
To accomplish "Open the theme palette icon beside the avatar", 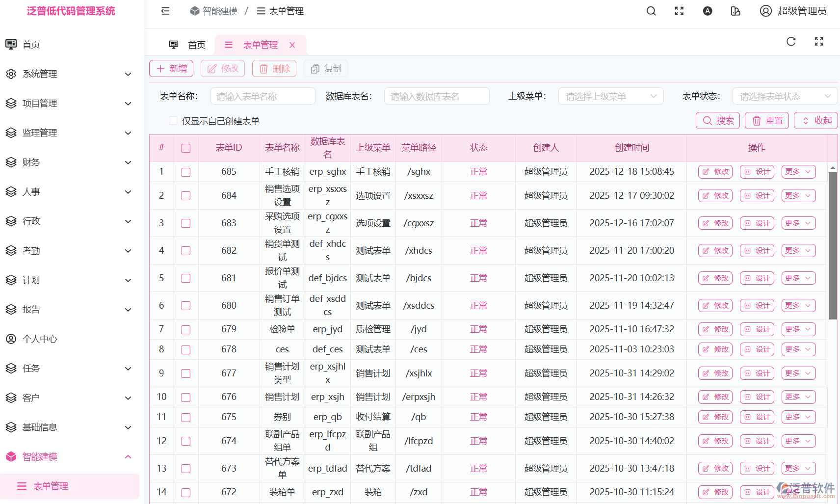I will tap(735, 11).
